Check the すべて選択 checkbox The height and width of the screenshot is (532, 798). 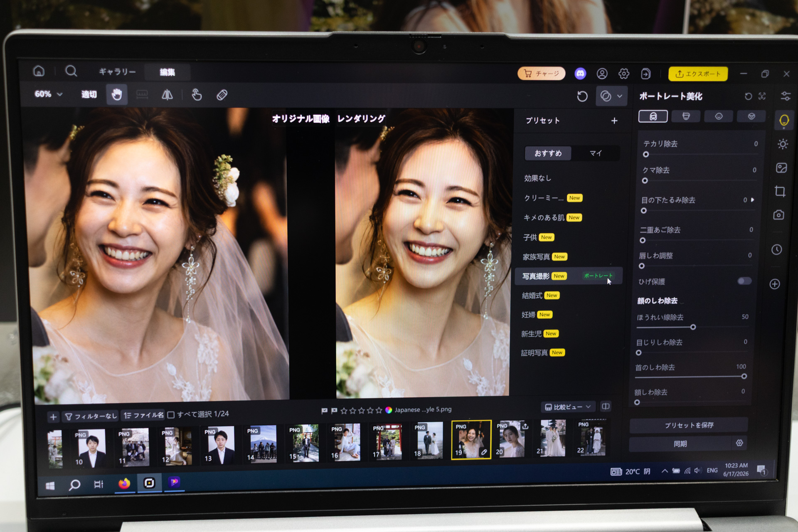tap(171, 415)
